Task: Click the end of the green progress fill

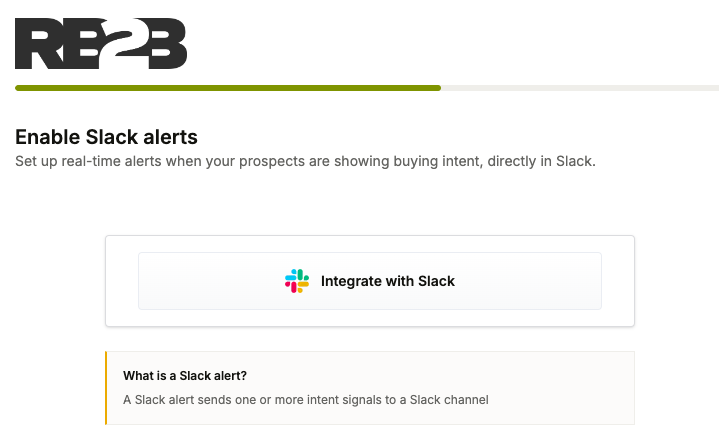Action: 438,88
